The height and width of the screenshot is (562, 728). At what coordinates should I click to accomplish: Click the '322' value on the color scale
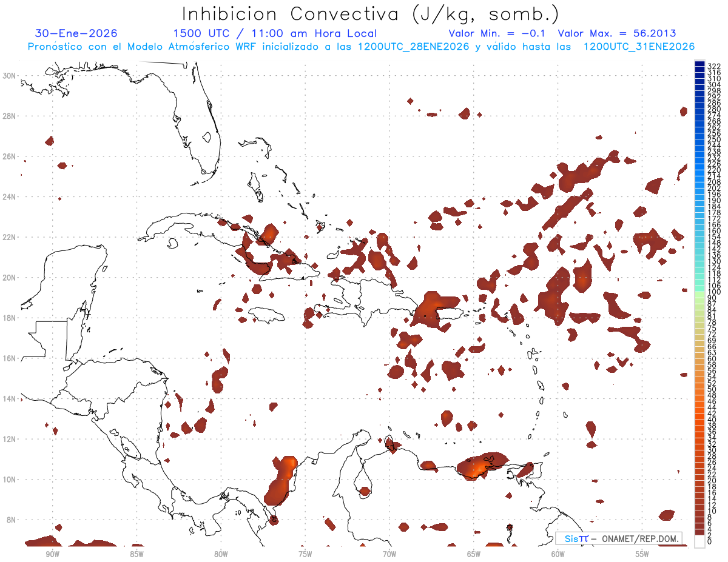[714, 66]
